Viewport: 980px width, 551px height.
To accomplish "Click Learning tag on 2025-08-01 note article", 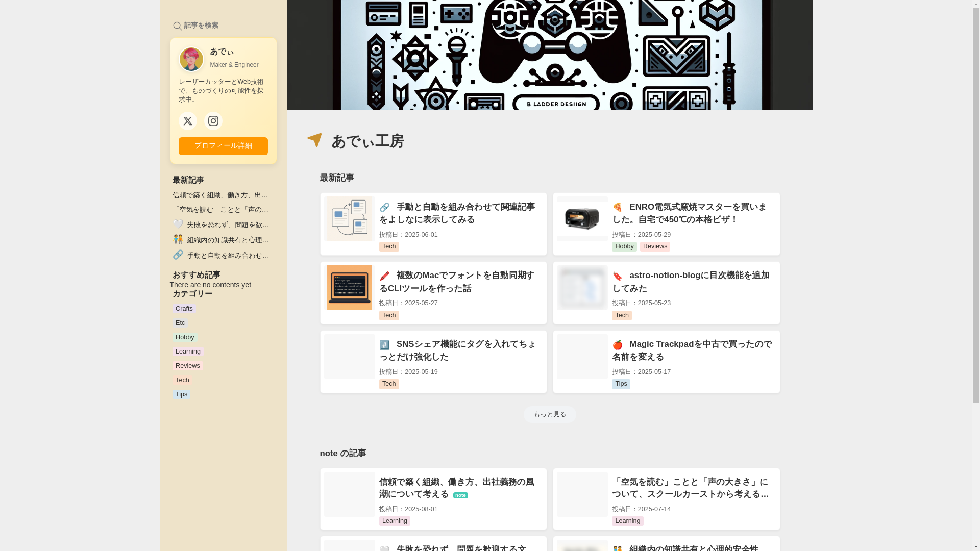I will click(395, 521).
